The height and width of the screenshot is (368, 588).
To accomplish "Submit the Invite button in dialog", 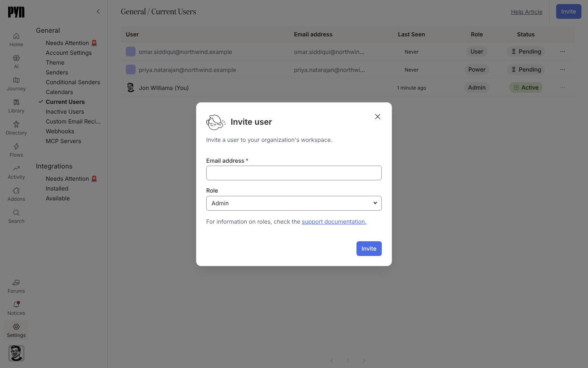I will 369,249.
